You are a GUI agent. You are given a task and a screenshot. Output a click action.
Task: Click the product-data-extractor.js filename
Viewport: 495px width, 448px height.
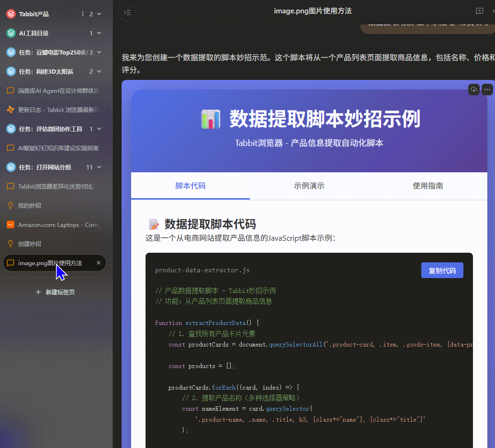[202, 270]
